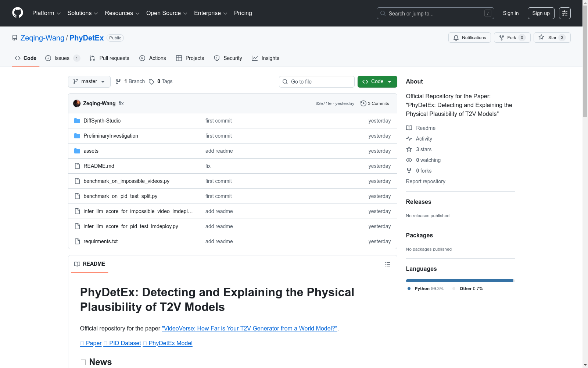Open the appearance settings icon button

[565, 13]
